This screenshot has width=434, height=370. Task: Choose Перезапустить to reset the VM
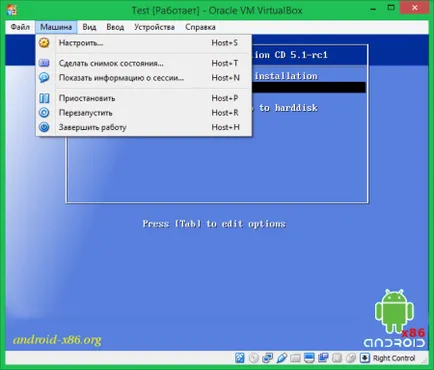[x=144, y=113]
